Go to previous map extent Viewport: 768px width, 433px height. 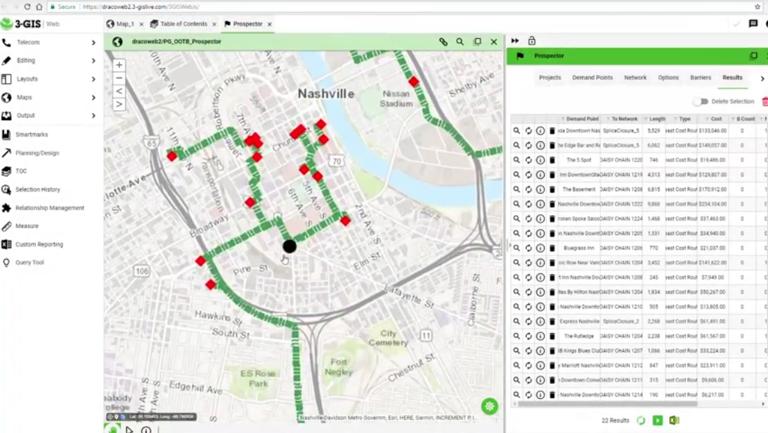pyautogui.click(x=119, y=91)
